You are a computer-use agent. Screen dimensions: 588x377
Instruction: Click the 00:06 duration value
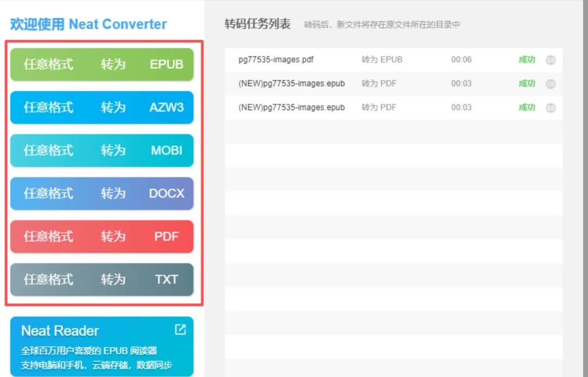461,60
